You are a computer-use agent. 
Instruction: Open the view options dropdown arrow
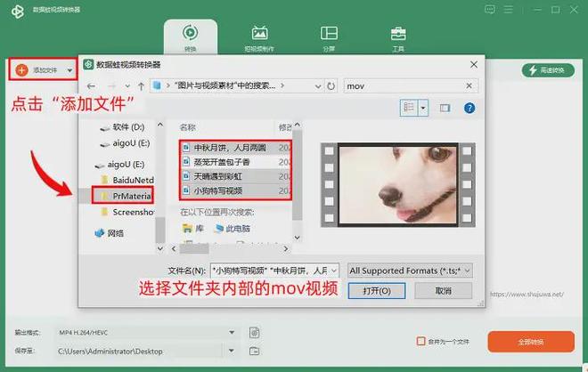click(423, 109)
